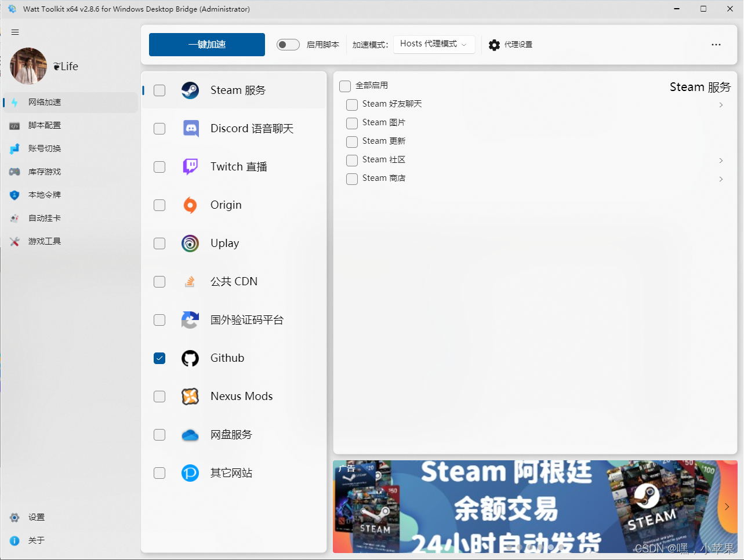The height and width of the screenshot is (560, 744).
Task: Click the 代理设置 gear icon
Action: pos(494,45)
